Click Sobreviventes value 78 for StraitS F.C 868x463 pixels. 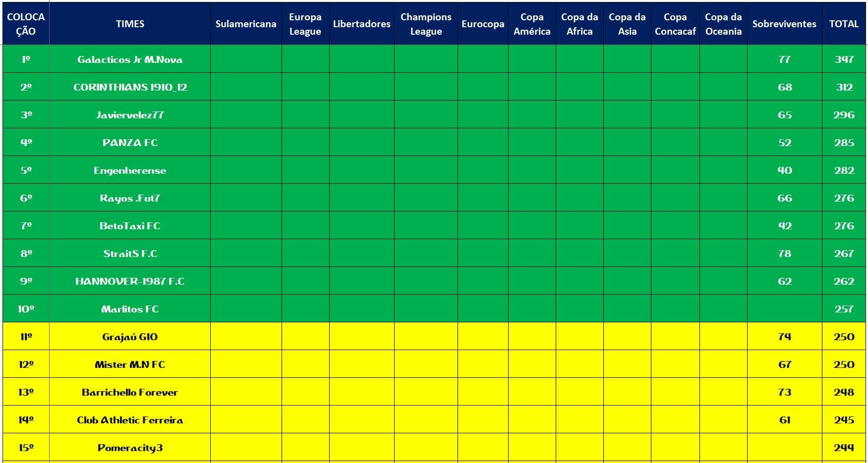[x=784, y=254]
